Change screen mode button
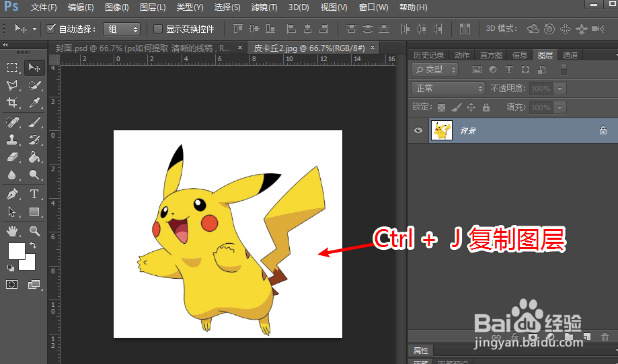The height and width of the screenshot is (364, 618). click(x=34, y=284)
